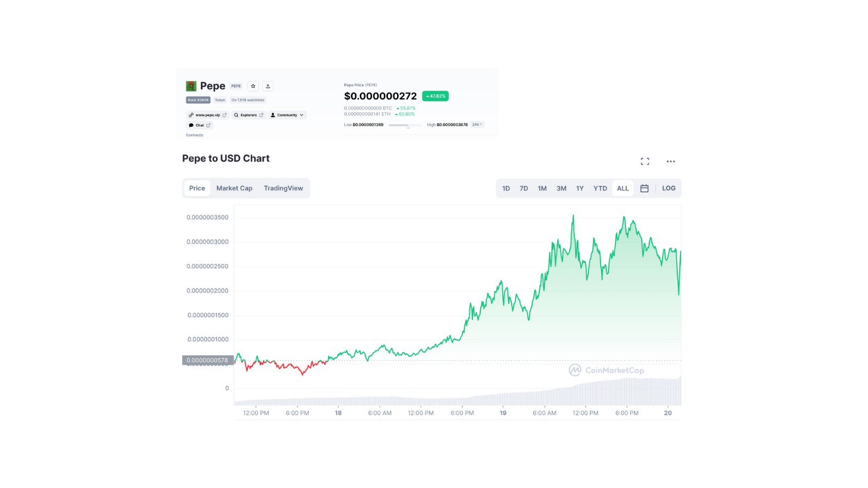868x488 pixels.
Task: Switch to the Market Cap tab
Action: point(234,188)
